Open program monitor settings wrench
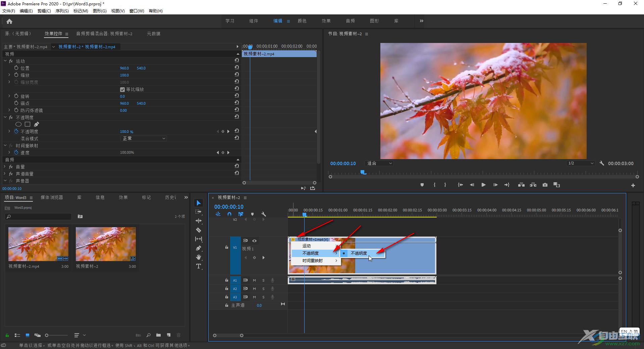 tap(602, 163)
